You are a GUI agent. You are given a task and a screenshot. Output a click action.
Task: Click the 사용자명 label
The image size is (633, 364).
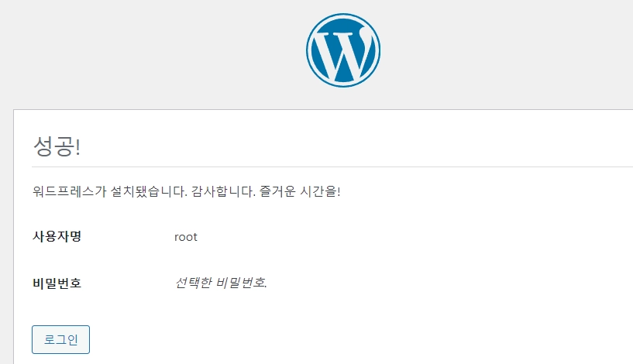click(57, 236)
